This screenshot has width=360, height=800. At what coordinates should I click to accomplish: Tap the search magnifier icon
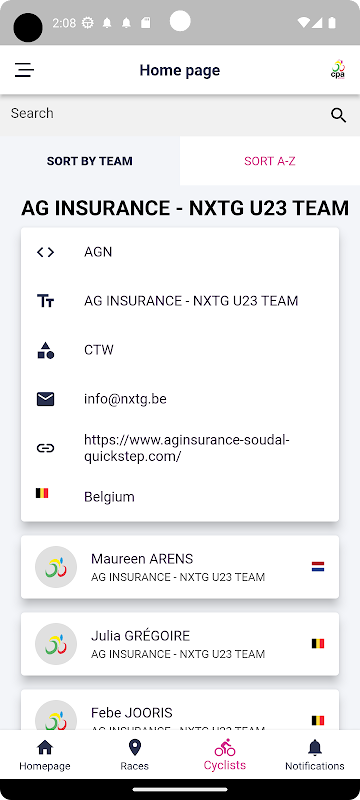point(339,115)
